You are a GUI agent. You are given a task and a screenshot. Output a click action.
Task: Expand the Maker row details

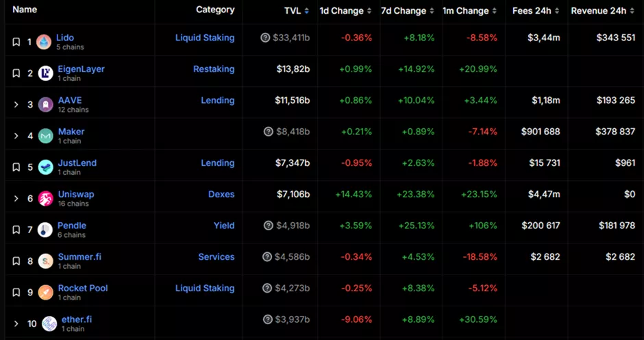click(x=16, y=136)
